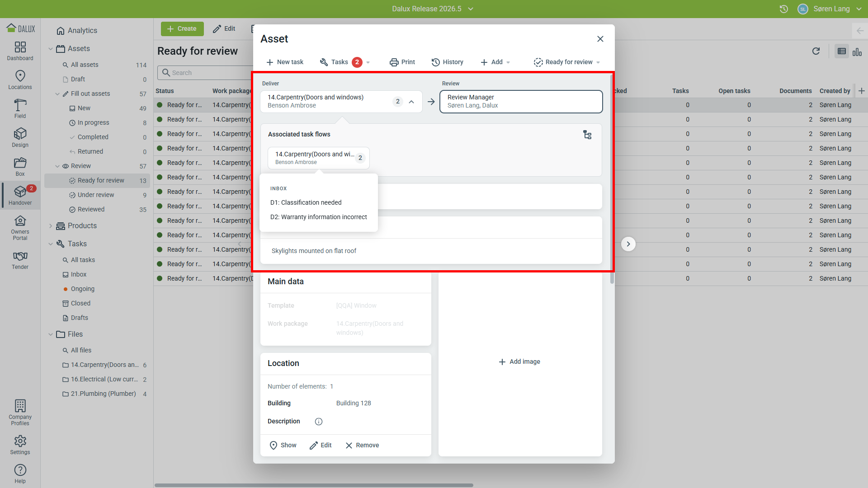
Task: Open inbox task D2: Warranty information incorrect
Action: [319, 217]
